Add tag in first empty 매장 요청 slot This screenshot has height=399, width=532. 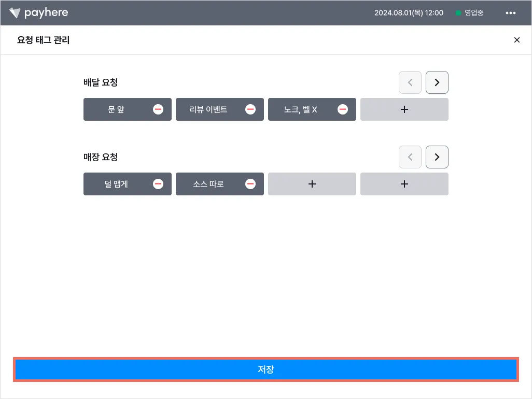tap(312, 184)
